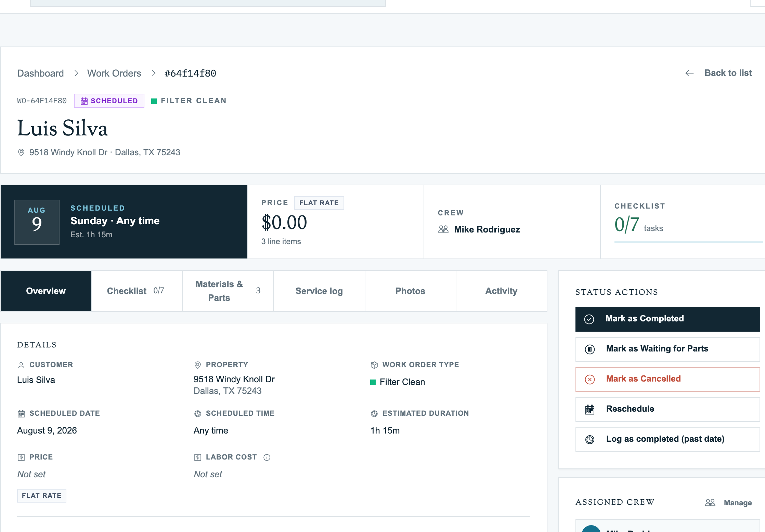Open the Checklist tab
The image size is (765, 532).
click(x=137, y=291)
